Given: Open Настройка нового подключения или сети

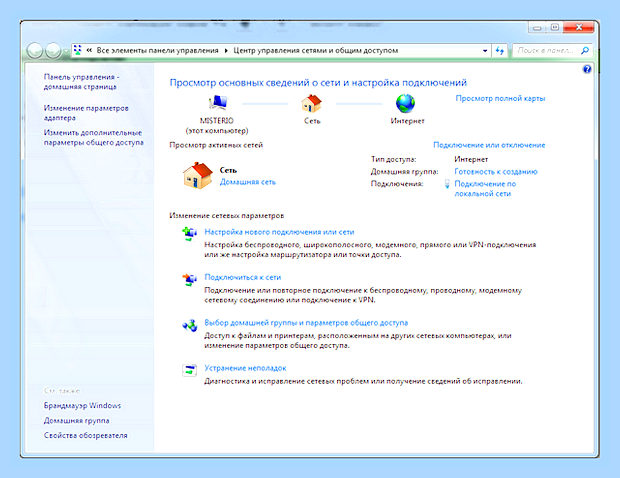Looking at the screenshot, I should click(x=279, y=232).
